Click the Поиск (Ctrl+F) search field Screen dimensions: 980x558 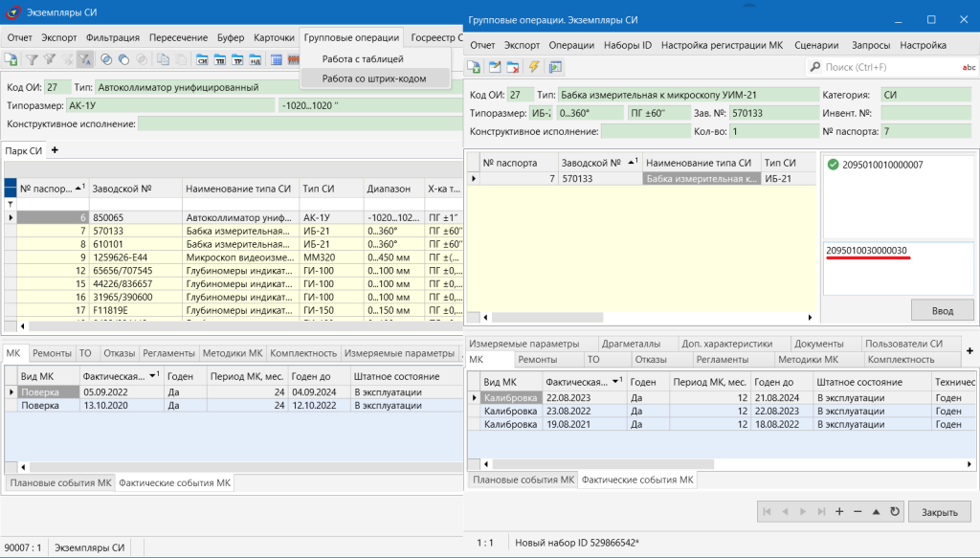[890, 67]
